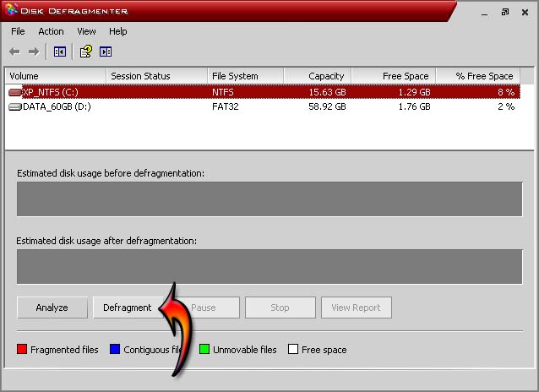The image size is (539, 392).
Task: Sort volumes by the Capacity column header
Action: (x=318, y=76)
